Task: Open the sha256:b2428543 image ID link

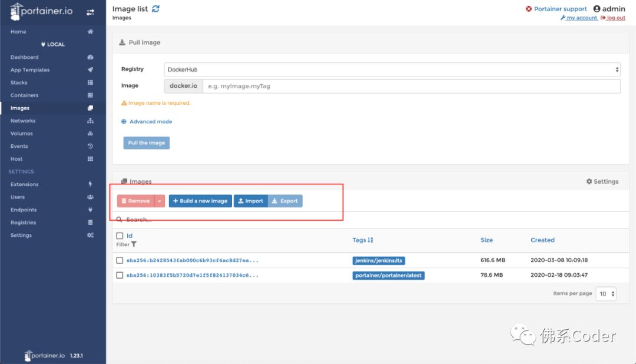Action: (192, 260)
